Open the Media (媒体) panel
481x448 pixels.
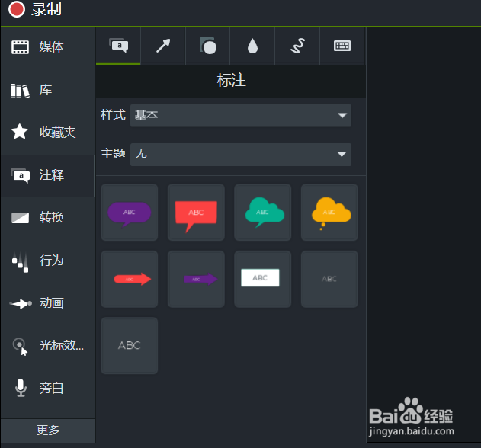click(47, 47)
